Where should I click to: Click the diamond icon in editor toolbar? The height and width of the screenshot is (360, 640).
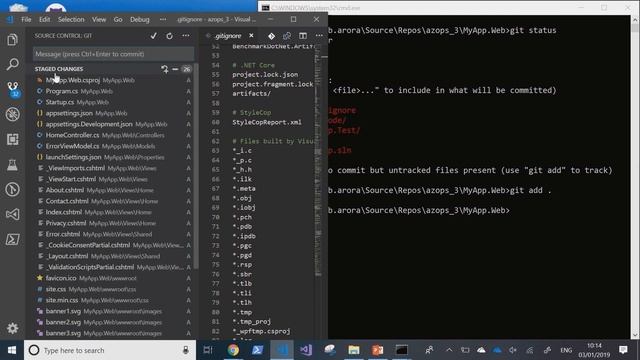tap(271, 36)
